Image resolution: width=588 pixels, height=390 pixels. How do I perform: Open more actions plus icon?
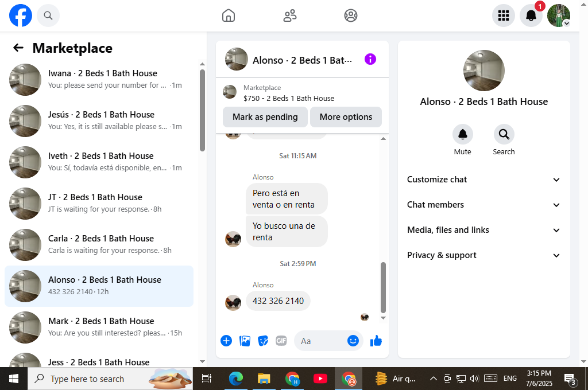[x=226, y=341]
